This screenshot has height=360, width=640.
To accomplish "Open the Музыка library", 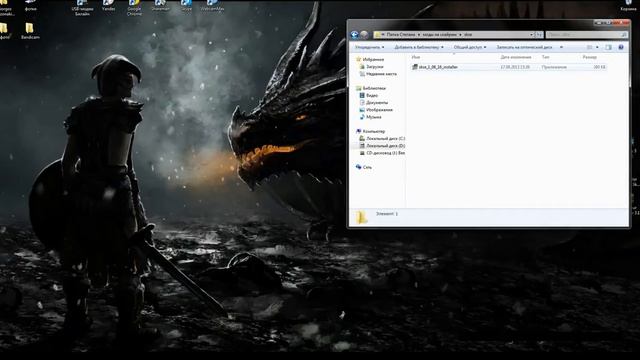I will click(370, 117).
